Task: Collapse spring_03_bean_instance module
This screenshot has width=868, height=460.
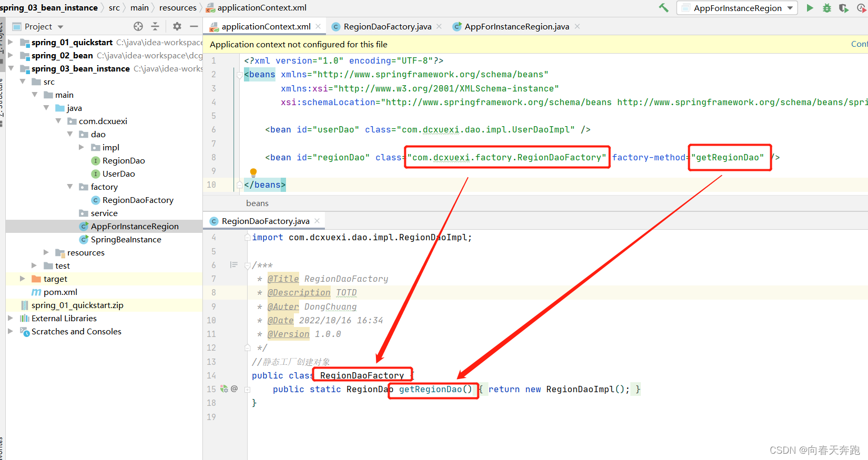Action: 11,68
